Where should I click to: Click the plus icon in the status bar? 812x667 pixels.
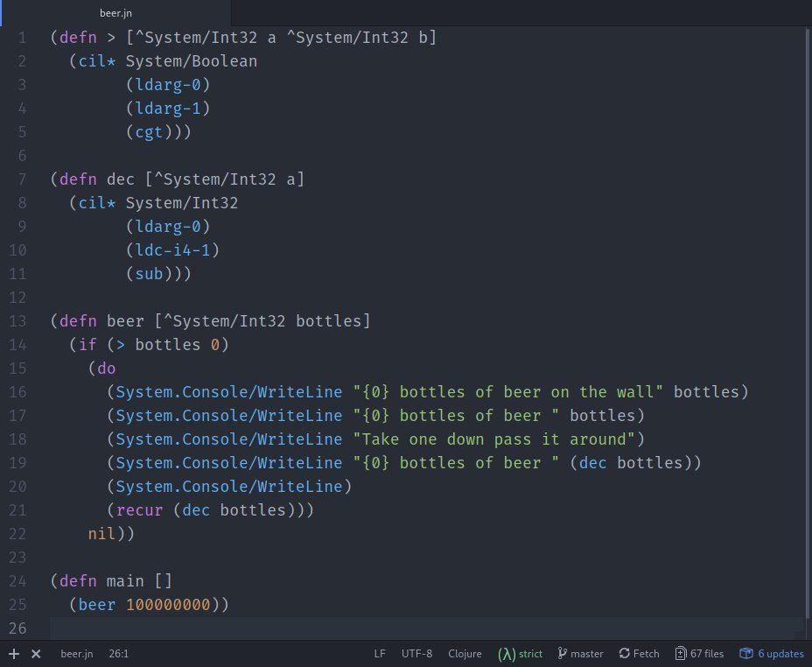pyautogui.click(x=14, y=654)
